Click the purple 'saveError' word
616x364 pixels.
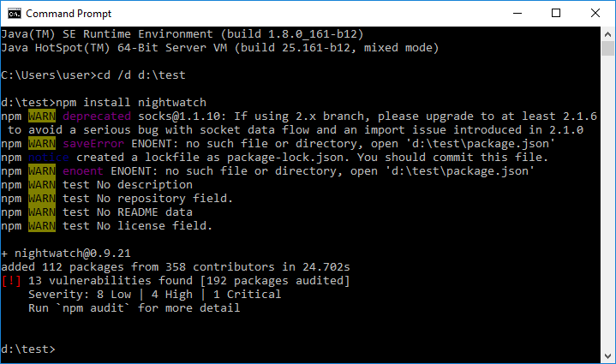tap(93, 144)
